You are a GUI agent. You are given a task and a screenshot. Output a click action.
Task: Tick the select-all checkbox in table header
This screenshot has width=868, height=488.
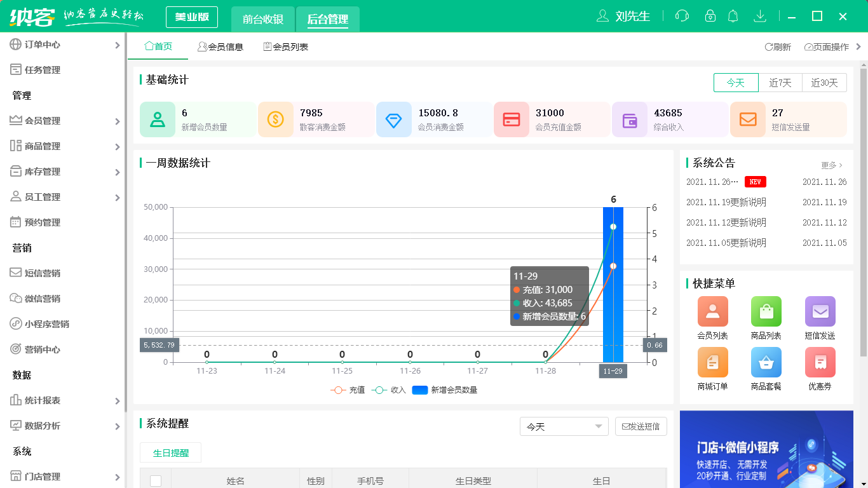coord(156,481)
